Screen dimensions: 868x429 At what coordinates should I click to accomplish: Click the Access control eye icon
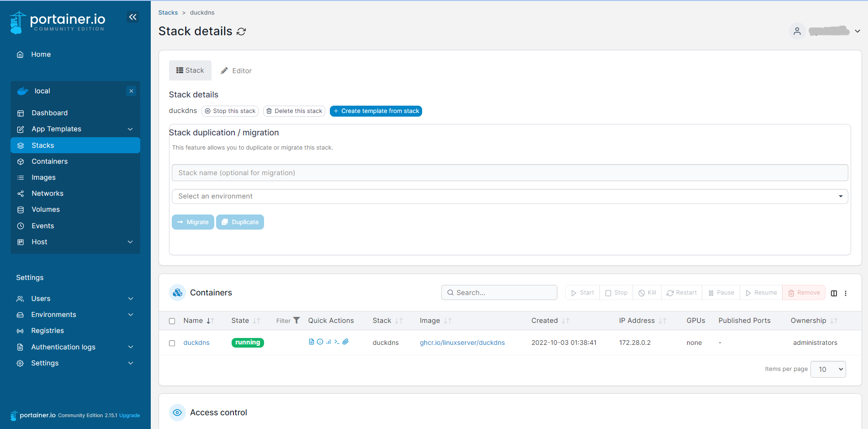click(x=177, y=413)
